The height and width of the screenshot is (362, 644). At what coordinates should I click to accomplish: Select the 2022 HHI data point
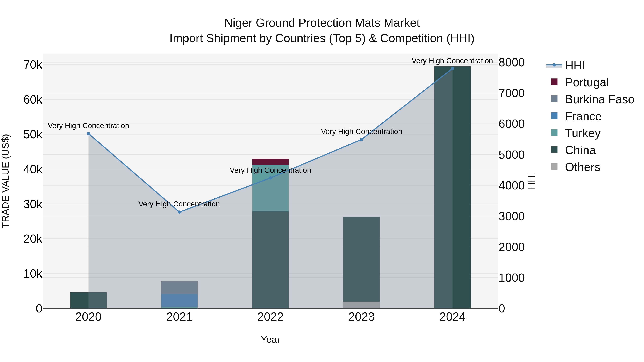point(270,178)
